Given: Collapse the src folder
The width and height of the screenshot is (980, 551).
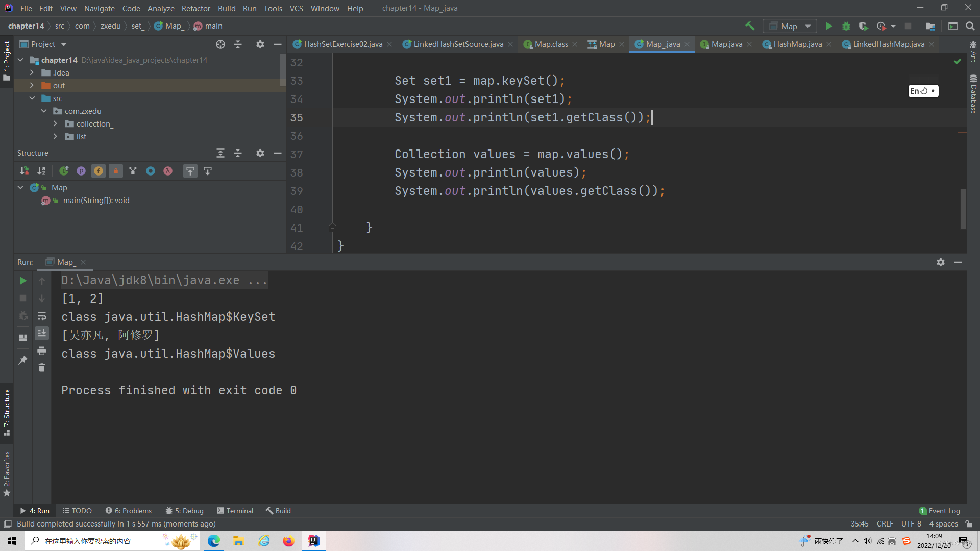Looking at the screenshot, I should pyautogui.click(x=32, y=98).
